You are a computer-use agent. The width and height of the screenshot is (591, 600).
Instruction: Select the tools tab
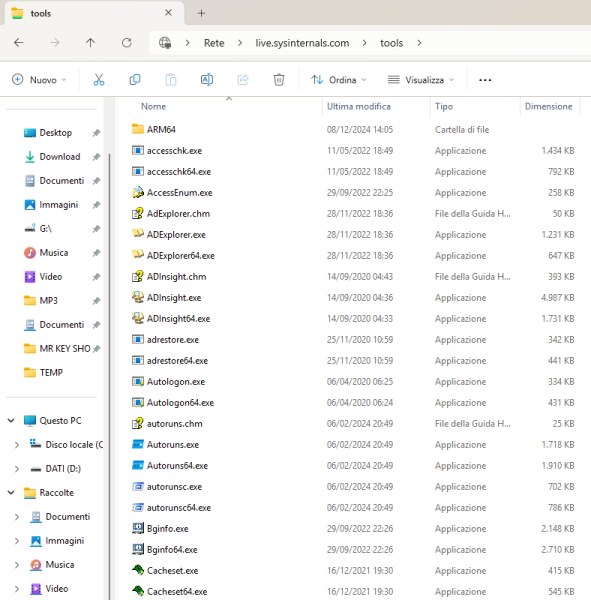(94, 13)
